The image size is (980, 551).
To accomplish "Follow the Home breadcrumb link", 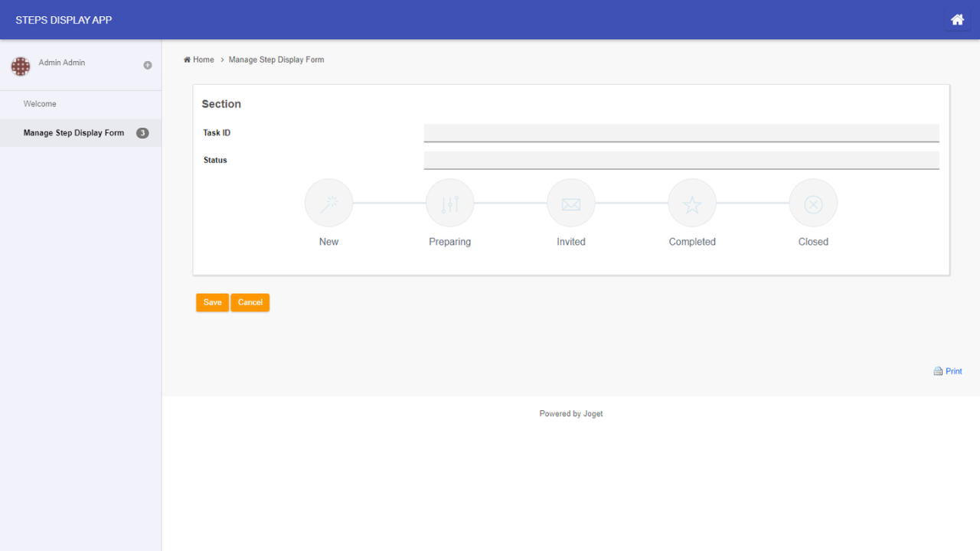I will coord(203,60).
